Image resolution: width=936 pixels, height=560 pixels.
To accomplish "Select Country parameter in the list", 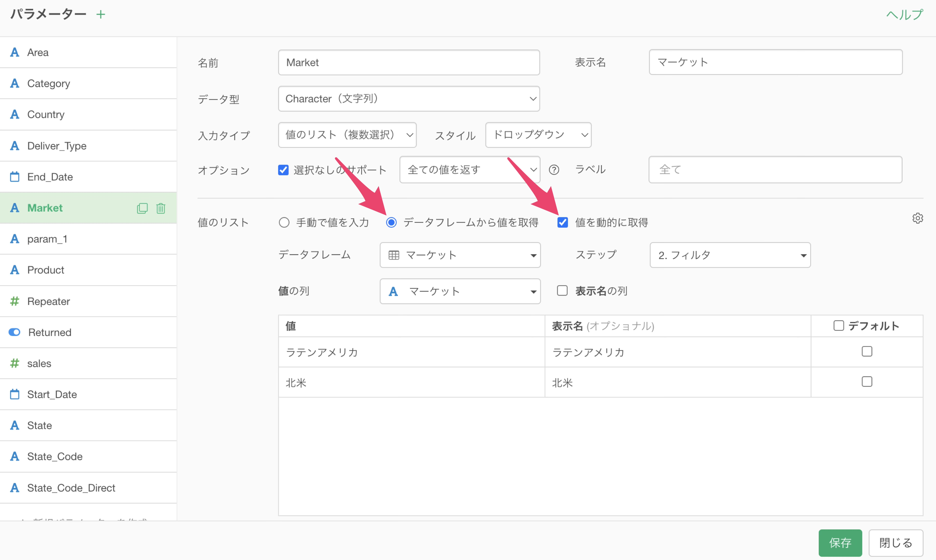I will (x=46, y=114).
